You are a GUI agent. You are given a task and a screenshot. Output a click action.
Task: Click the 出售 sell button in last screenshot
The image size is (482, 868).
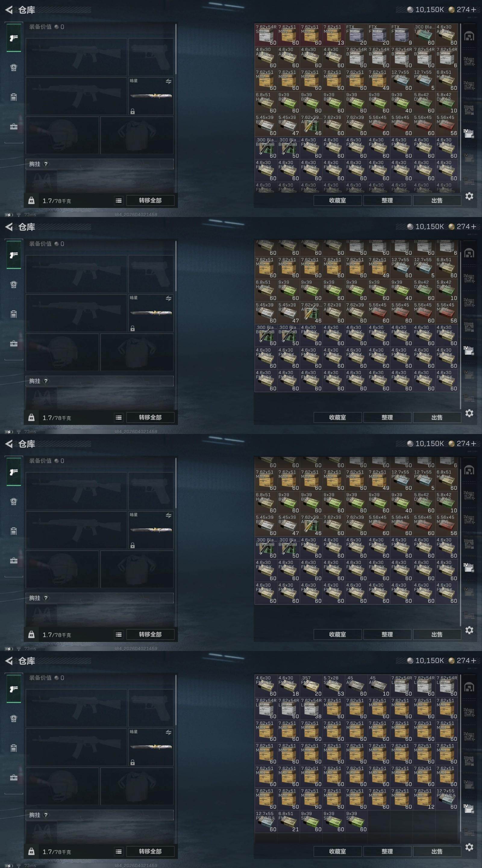coord(437,851)
